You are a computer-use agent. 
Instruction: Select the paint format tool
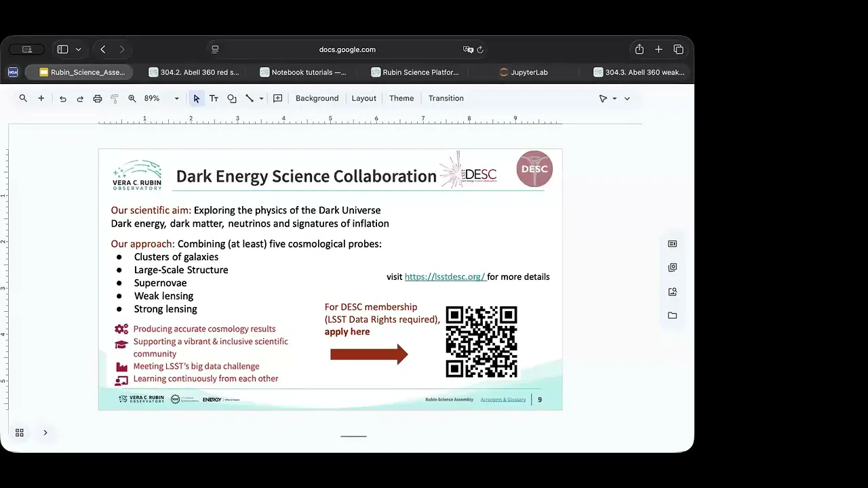click(115, 98)
